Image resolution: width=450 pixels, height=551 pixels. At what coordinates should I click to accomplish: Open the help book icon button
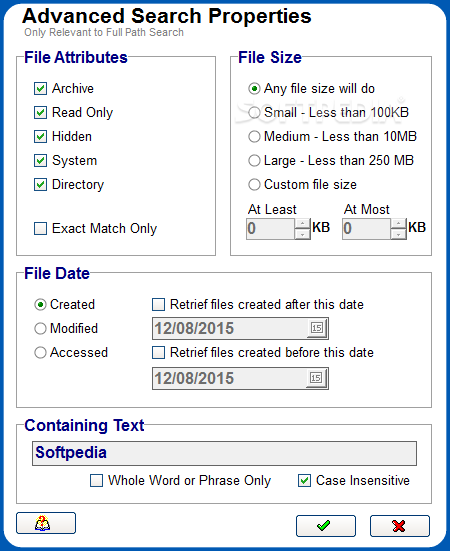46,523
